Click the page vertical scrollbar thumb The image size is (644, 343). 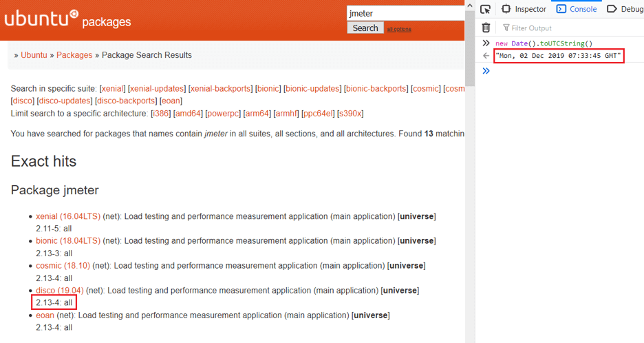click(x=470, y=50)
